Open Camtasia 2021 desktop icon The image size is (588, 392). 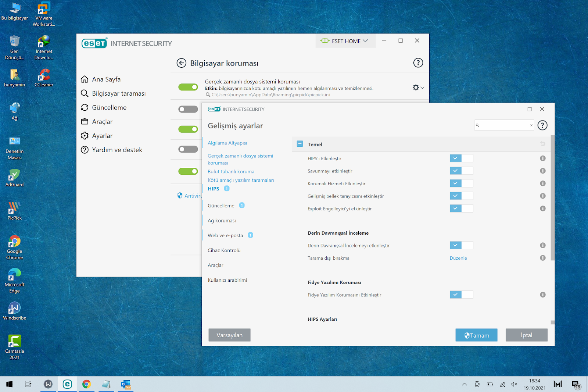[14, 347]
